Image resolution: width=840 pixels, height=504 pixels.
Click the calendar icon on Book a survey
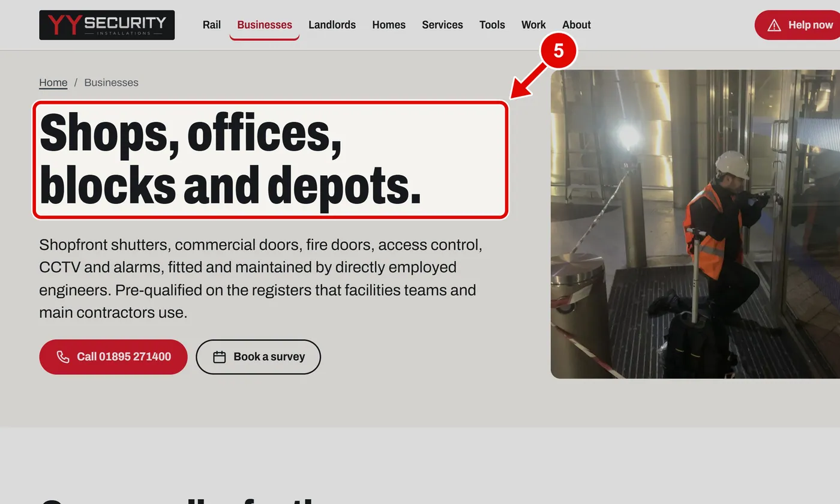220,357
